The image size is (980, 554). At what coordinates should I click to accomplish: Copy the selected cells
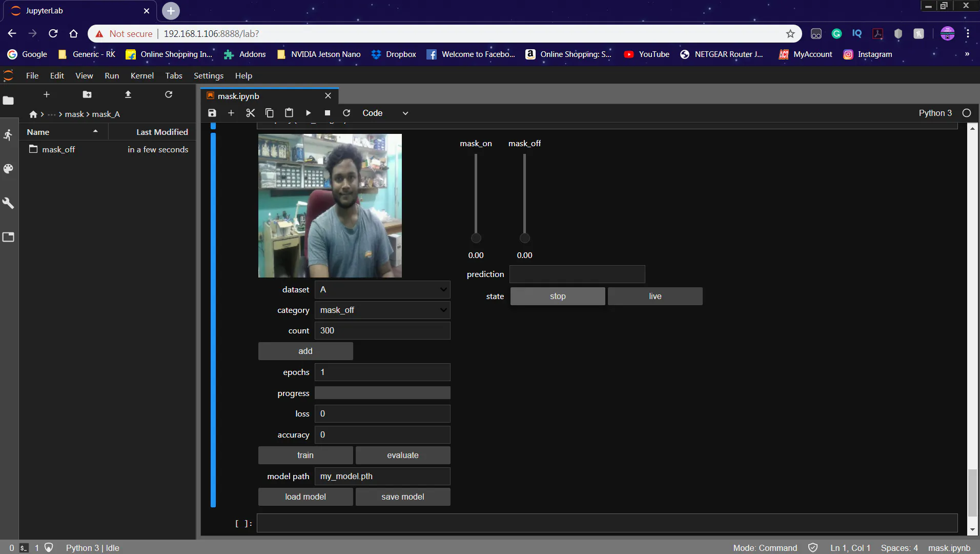[x=270, y=113]
